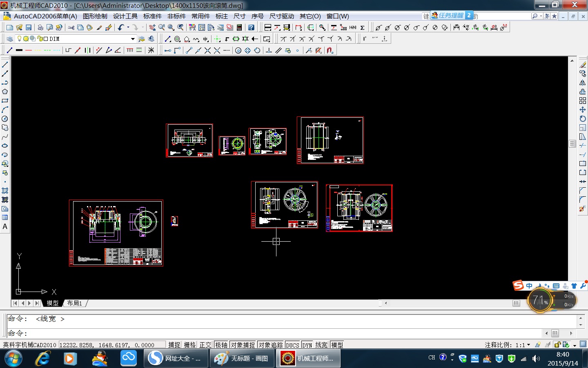588x368 pixels.
Task: Open status bar tray menu arrow
Action: click(574, 345)
